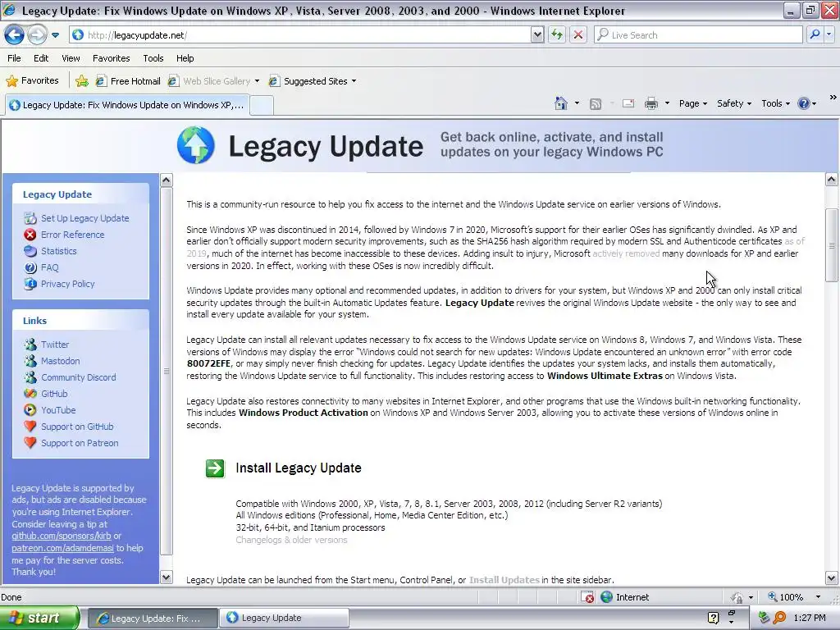The height and width of the screenshot is (630, 840).
Task: Click green arrow beside Install Legacy Update
Action: coord(215,468)
